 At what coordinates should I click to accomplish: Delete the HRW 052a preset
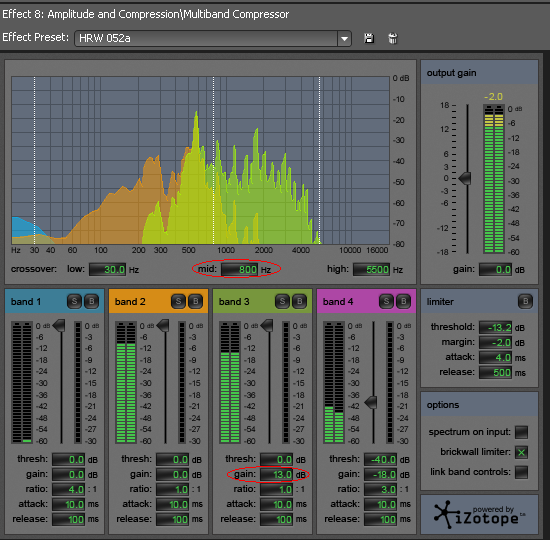tap(393, 38)
